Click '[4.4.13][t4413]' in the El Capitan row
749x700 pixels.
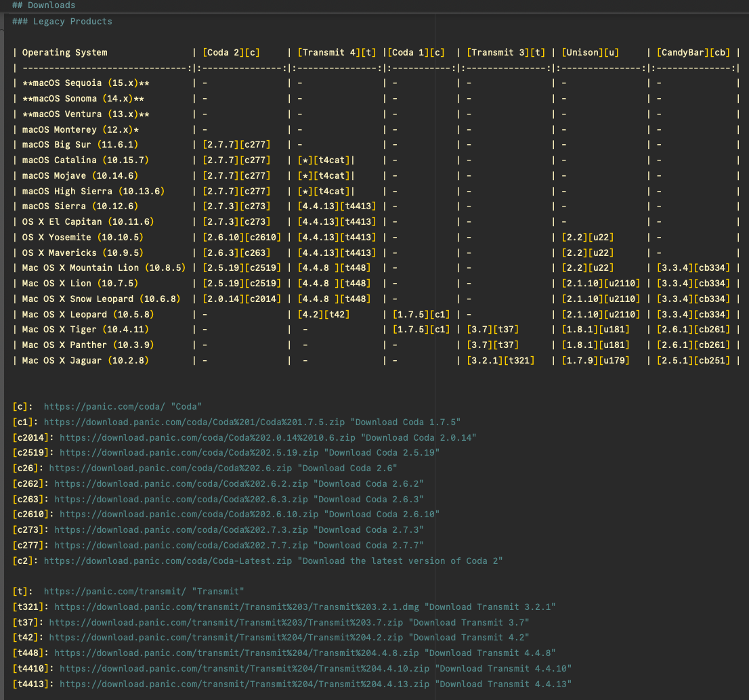337,221
